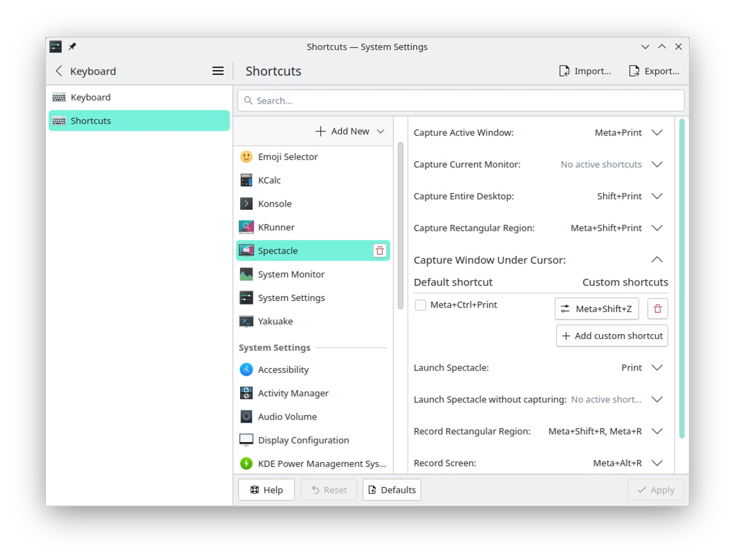735x560 pixels.
Task: Click the shortcuts Search field
Action: click(x=461, y=100)
